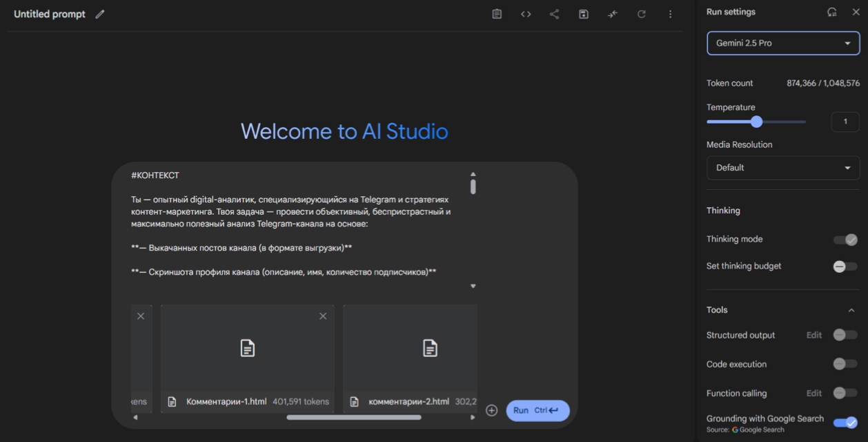Enable Set thinking budget switch

pyautogui.click(x=845, y=267)
